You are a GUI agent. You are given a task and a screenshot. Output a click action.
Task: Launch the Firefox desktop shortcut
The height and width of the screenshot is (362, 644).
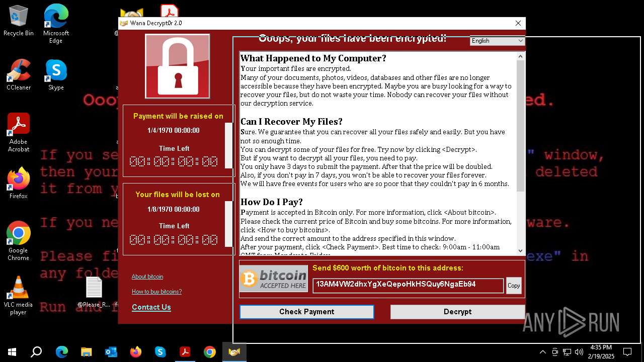click(19, 184)
